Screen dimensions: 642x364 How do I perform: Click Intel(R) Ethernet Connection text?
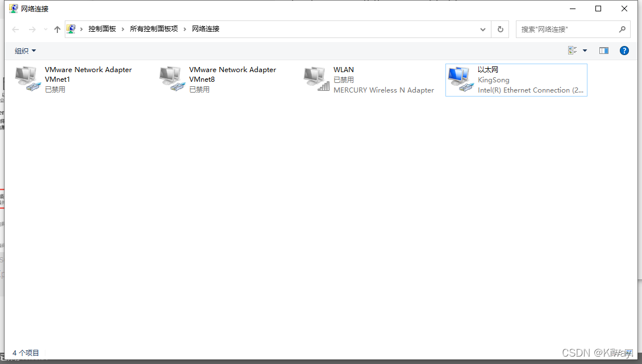pos(531,90)
